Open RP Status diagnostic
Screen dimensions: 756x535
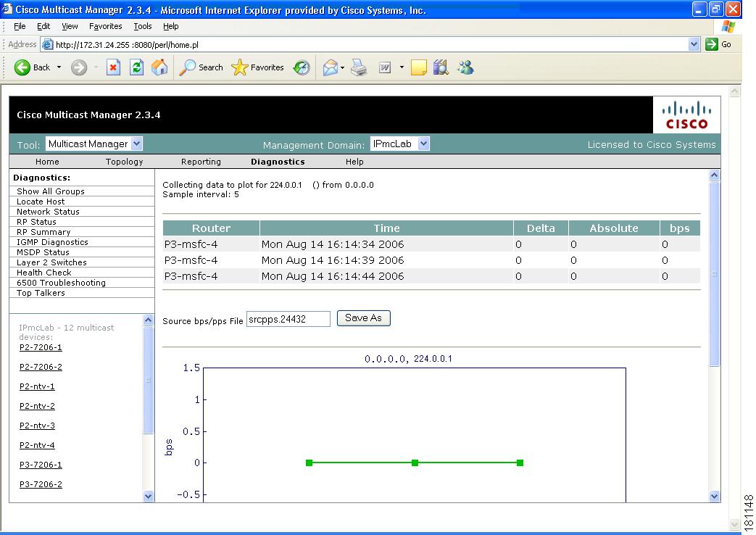[x=37, y=222]
